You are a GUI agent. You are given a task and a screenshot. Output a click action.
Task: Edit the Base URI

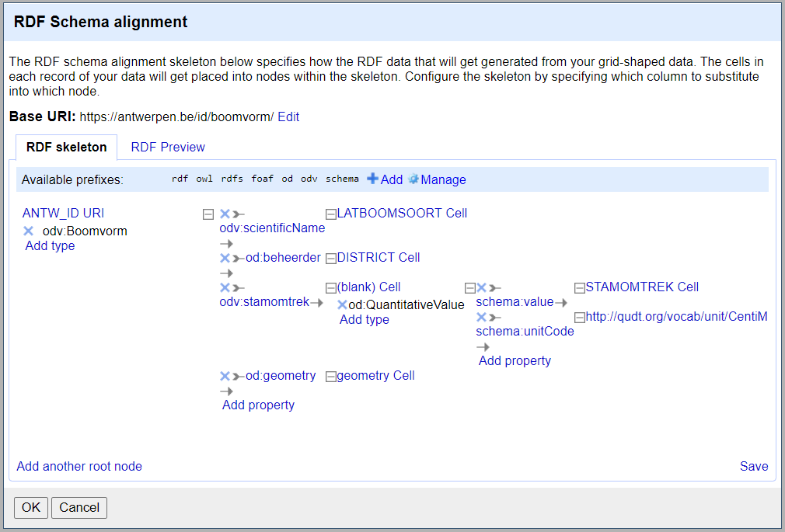[x=288, y=116]
